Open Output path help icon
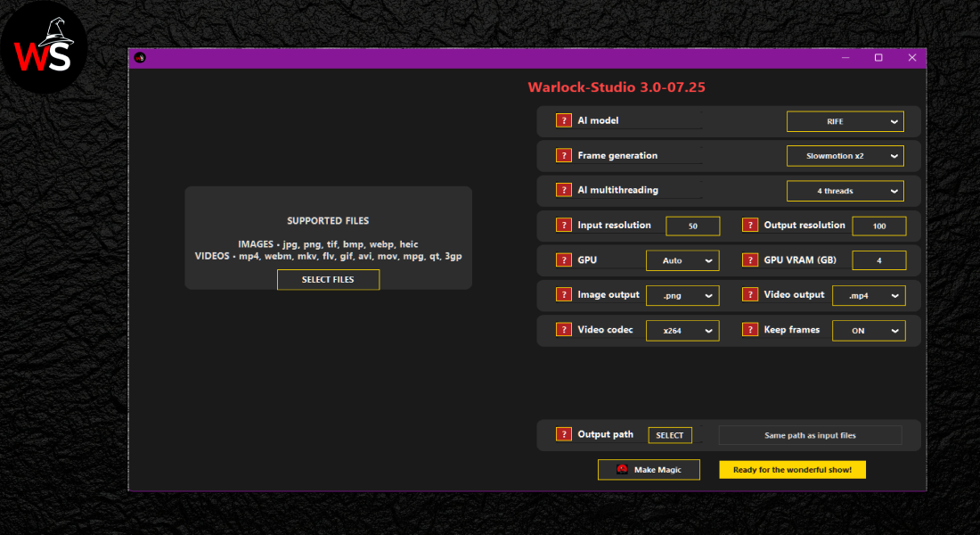The width and height of the screenshot is (980, 535). coord(563,434)
